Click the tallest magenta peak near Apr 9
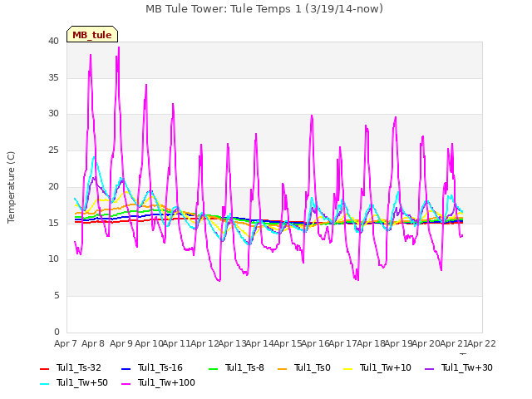 (x=119, y=47)
